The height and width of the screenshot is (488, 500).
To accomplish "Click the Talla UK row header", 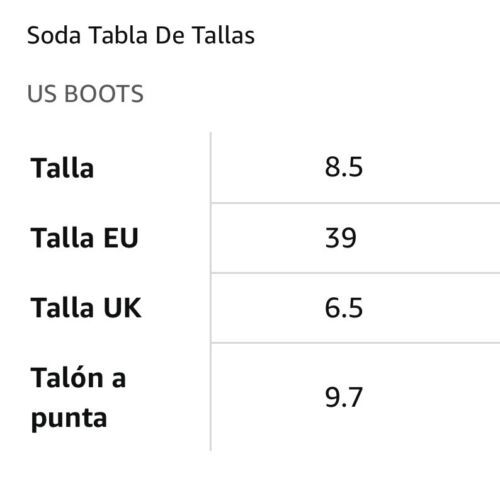I will (86, 308).
